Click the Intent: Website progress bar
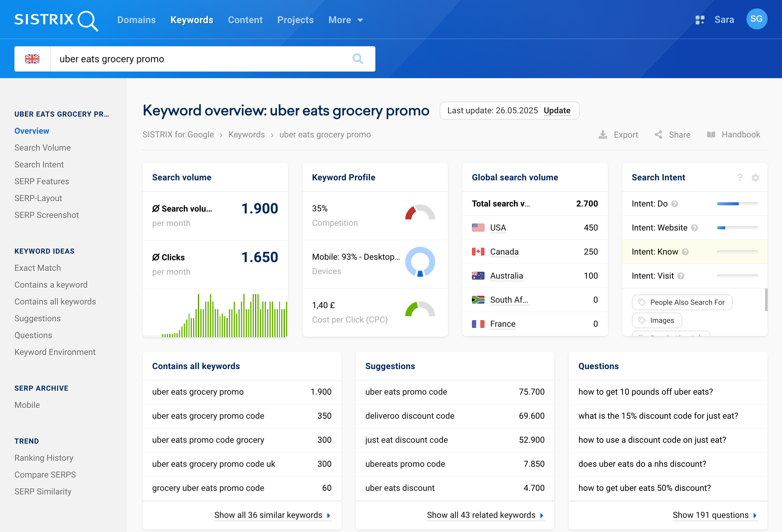782x532 pixels. 737,228
